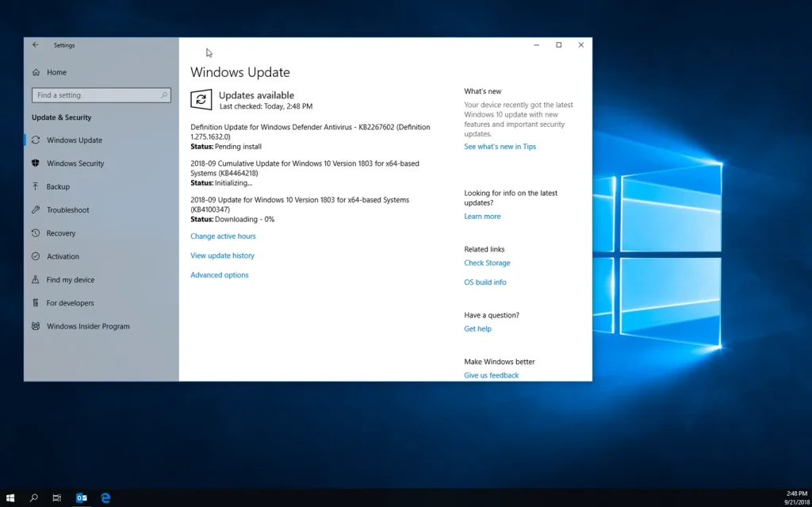The width and height of the screenshot is (812, 507).
Task: Click Updates available status text
Action: click(x=256, y=95)
